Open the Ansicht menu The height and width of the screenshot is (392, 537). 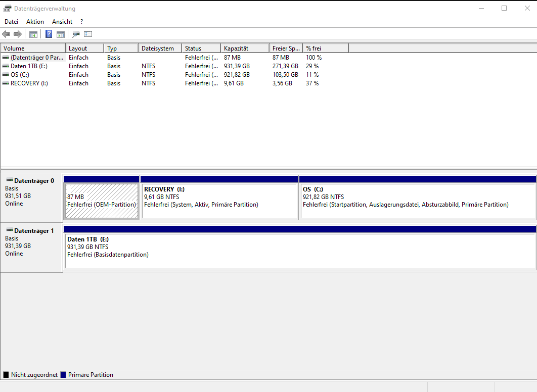(62, 22)
